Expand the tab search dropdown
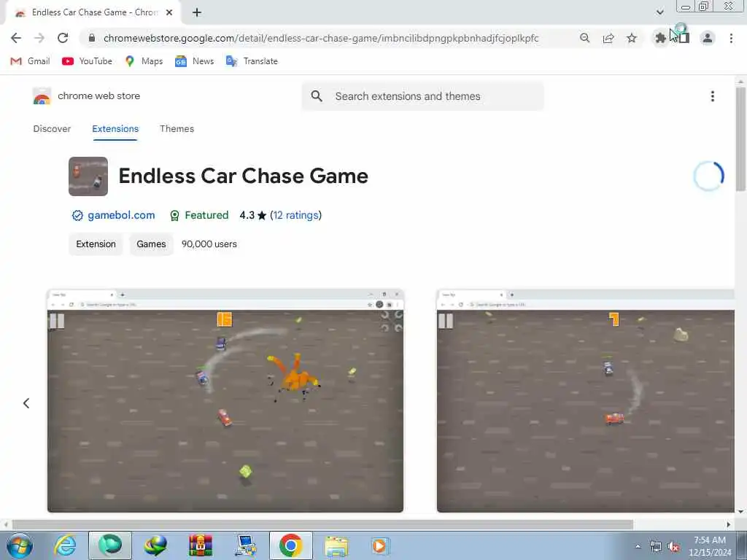Viewport: 747px width, 560px height. pos(659,12)
